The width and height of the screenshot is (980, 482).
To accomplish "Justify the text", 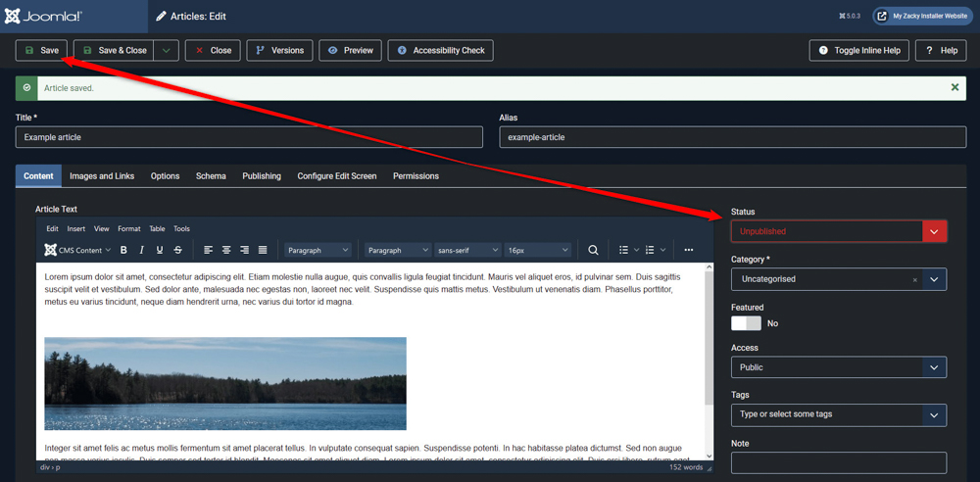I will pyautogui.click(x=263, y=250).
